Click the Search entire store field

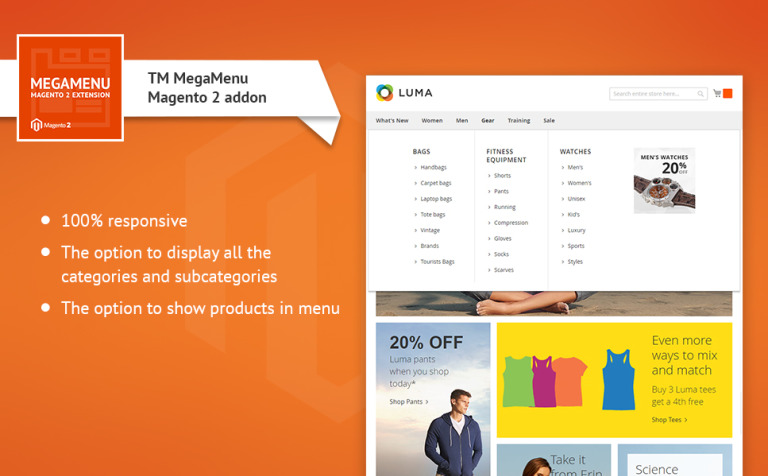658,94
